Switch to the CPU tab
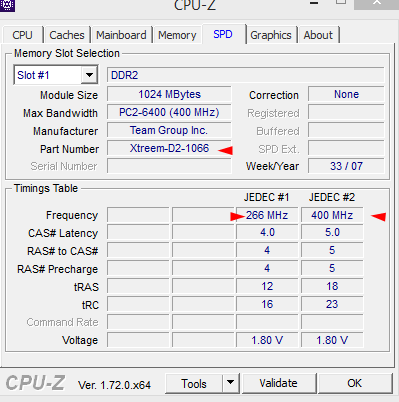399x402 pixels. [23, 35]
